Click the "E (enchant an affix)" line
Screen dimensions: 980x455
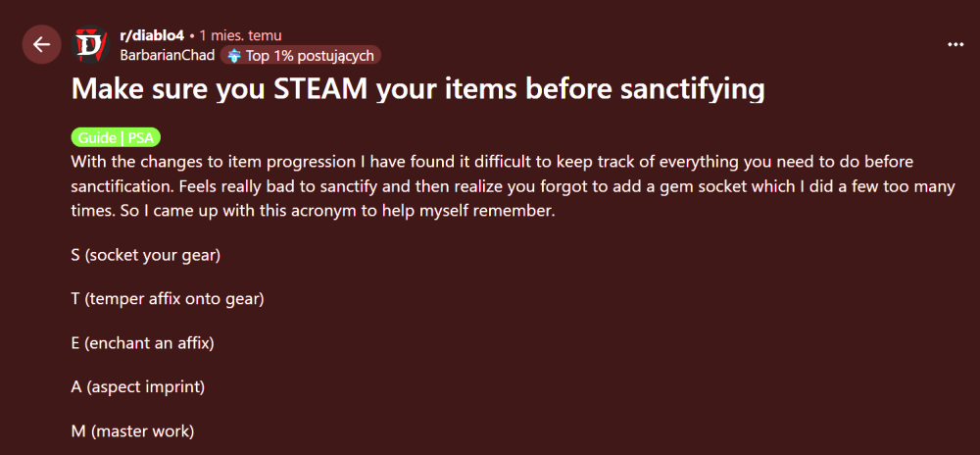(x=142, y=343)
